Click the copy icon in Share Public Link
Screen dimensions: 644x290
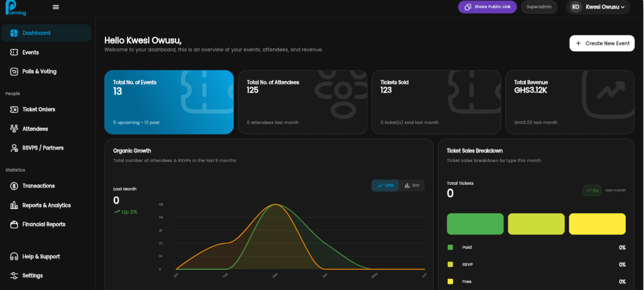[x=468, y=7]
